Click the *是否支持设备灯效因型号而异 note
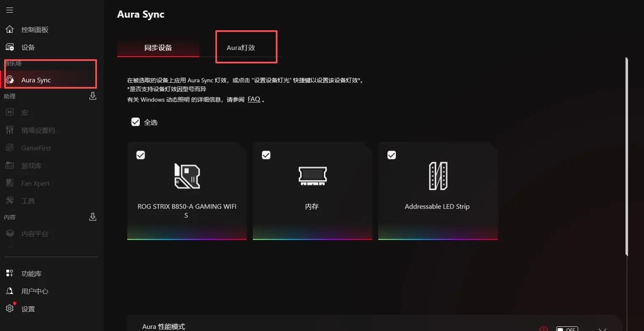The width and height of the screenshot is (644, 331). tap(166, 89)
